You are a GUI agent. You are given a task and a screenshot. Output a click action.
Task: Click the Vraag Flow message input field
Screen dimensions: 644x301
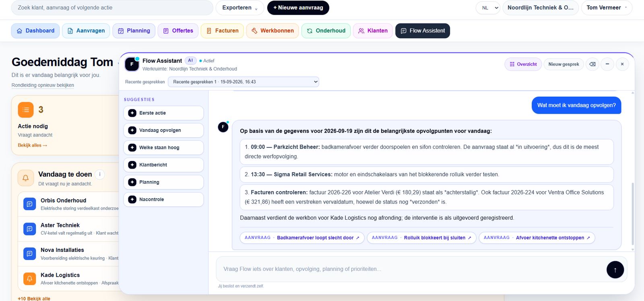[411, 269]
